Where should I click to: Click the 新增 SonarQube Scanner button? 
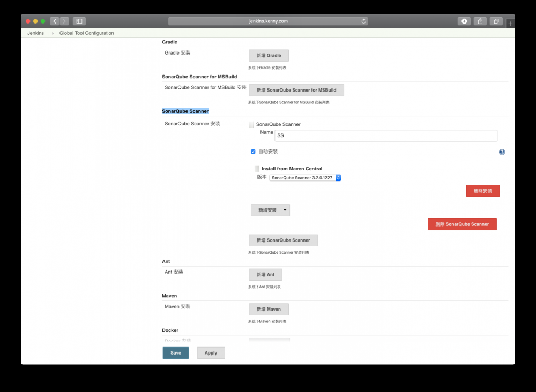(x=283, y=240)
